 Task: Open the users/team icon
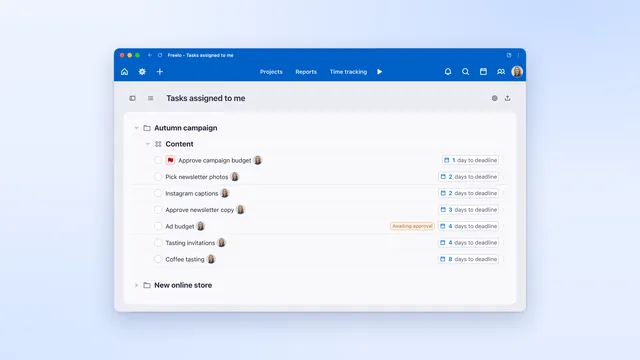tap(501, 72)
